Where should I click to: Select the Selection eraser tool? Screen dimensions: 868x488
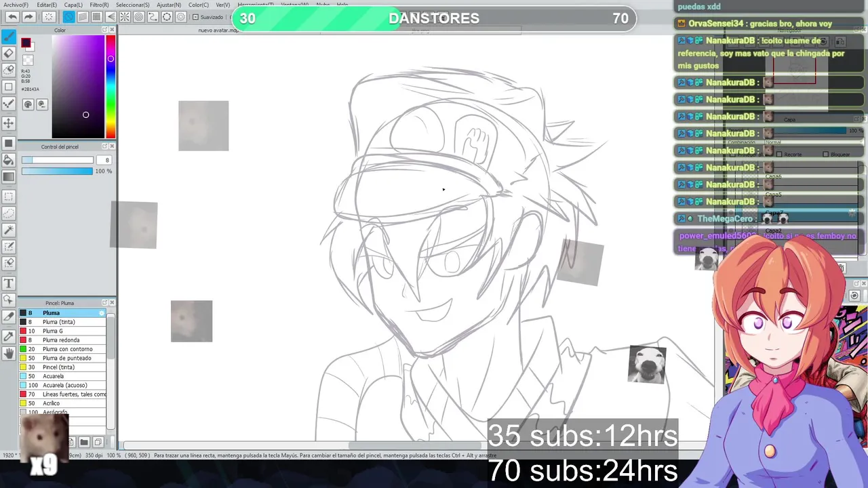(x=9, y=264)
